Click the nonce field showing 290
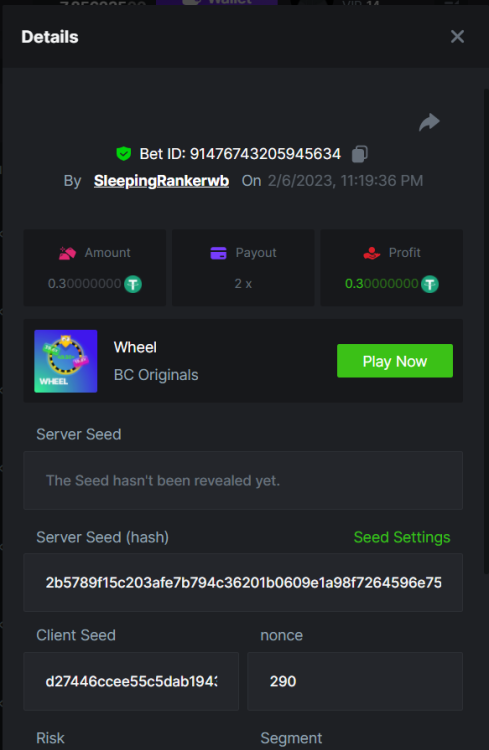 pos(355,681)
